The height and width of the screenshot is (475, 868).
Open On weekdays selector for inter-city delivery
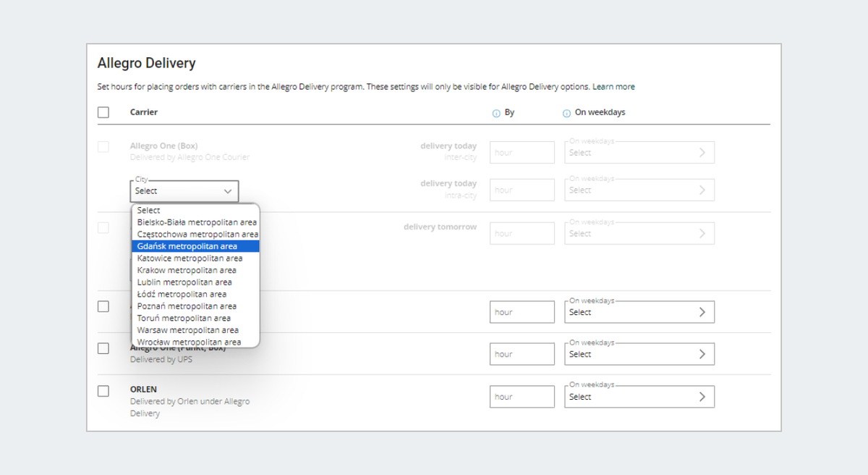(x=639, y=153)
